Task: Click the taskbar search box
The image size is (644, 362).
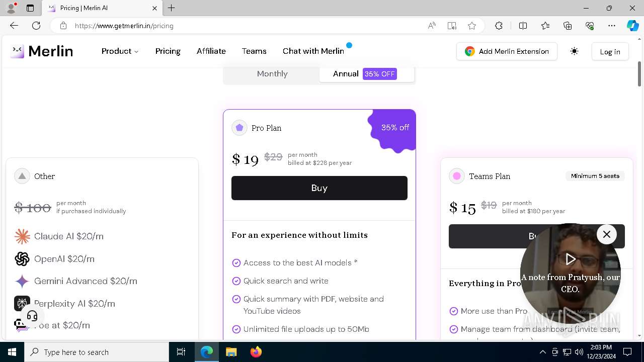Action: [97, 352]
